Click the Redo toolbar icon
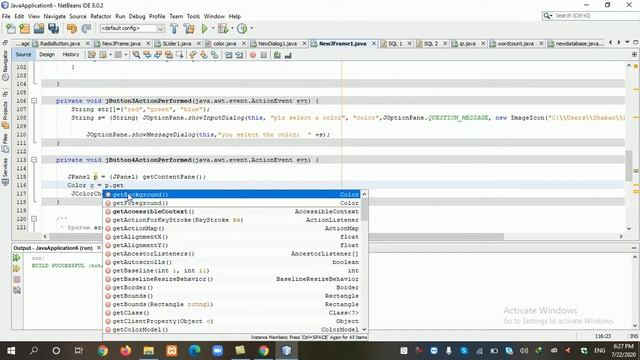 [86, 29]
